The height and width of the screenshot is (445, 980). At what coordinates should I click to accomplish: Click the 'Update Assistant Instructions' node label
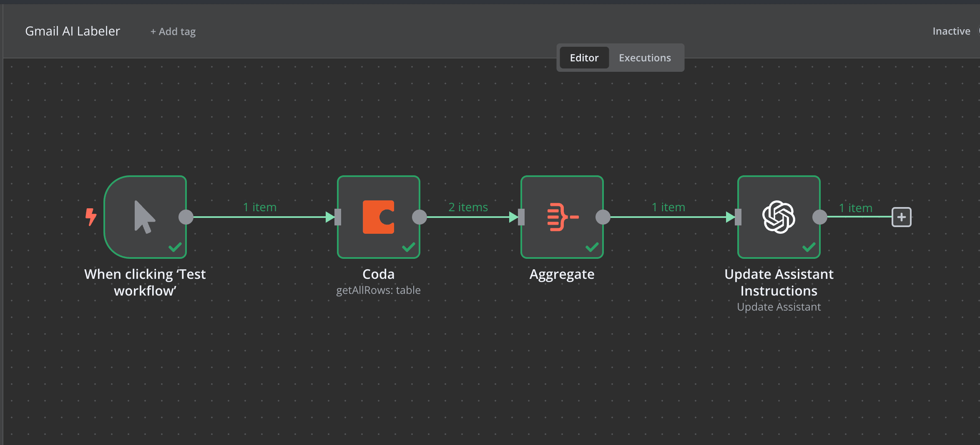(x=779, y=282)
